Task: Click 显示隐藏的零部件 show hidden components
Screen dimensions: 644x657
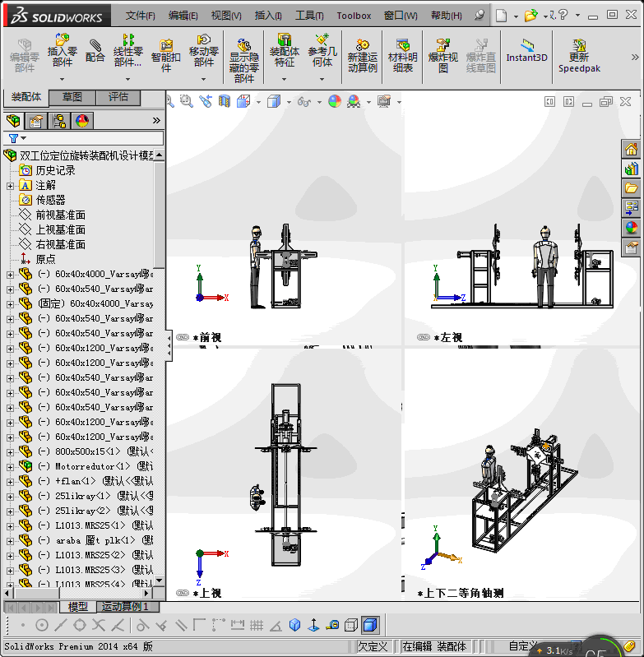Action: coord(244,61)
